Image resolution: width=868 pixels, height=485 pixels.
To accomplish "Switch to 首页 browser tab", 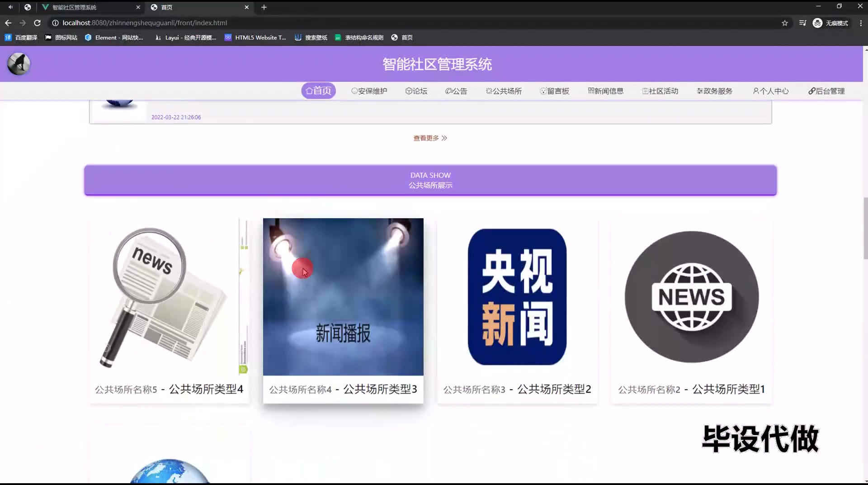I will (200, 7).
